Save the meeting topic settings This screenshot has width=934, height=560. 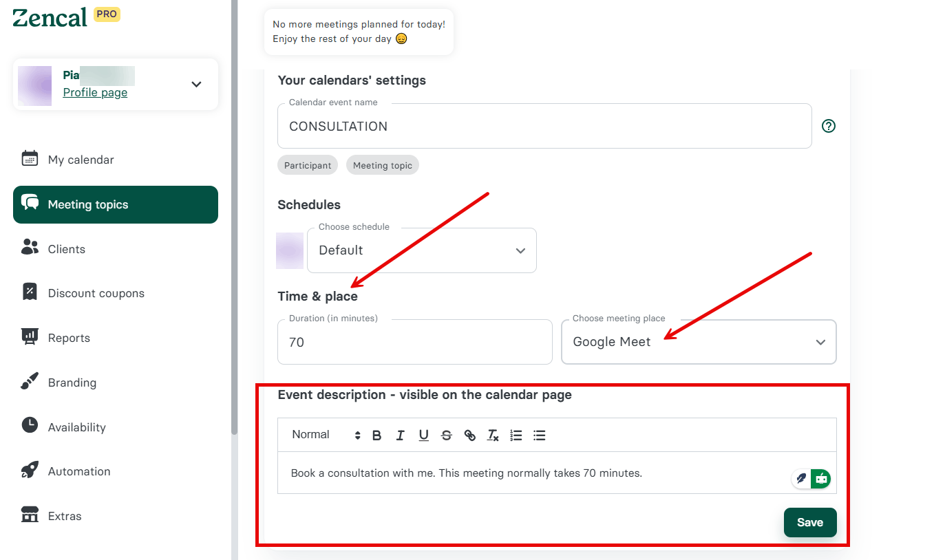809,522
